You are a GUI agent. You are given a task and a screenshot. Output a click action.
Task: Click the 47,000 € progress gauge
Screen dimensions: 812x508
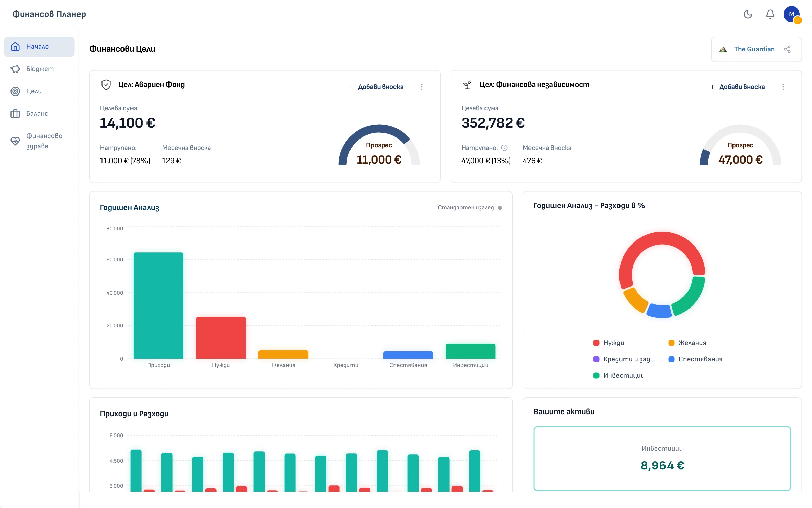point(740,145)
